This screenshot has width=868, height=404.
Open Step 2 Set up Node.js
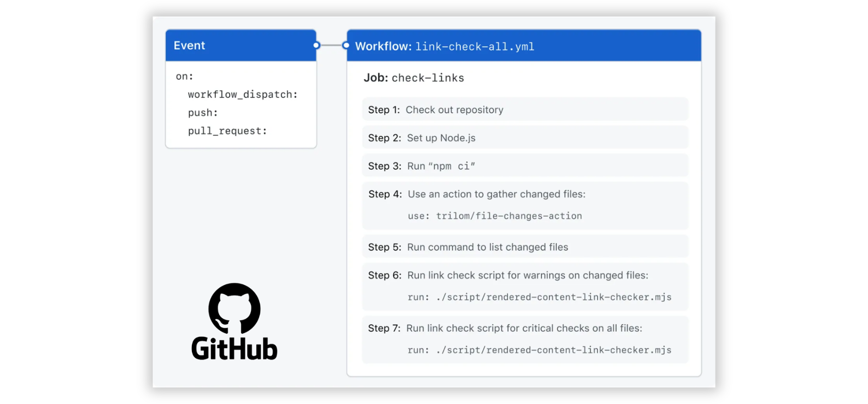click(x=525, y=138)
